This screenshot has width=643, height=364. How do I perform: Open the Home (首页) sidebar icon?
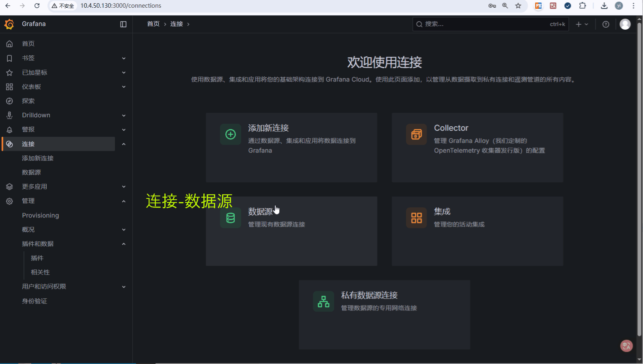[9, 44]
